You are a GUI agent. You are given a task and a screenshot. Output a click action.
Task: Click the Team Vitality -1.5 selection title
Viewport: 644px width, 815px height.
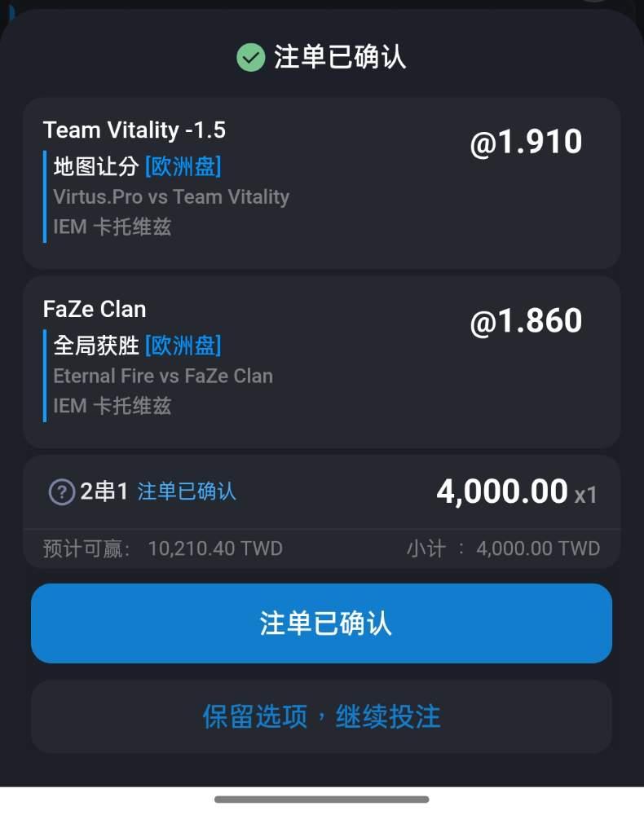tap(135, 130)
